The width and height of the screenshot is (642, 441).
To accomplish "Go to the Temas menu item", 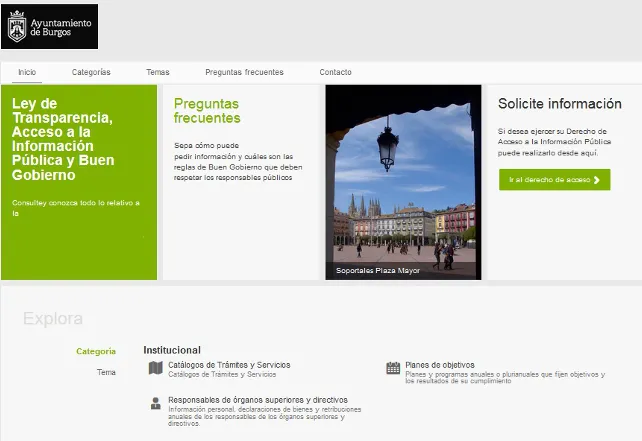I will coord(158,72).
